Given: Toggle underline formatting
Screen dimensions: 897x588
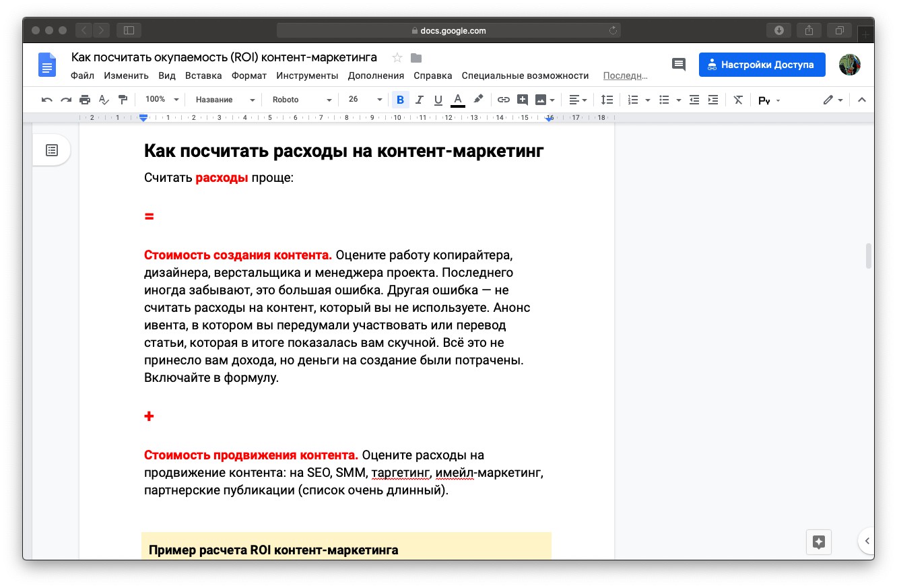Looking at the screenshot, I should tap(438, 100).
